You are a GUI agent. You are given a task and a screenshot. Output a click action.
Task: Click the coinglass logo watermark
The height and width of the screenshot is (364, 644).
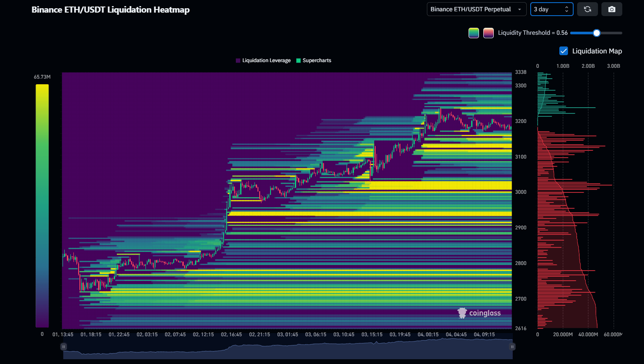479,312
